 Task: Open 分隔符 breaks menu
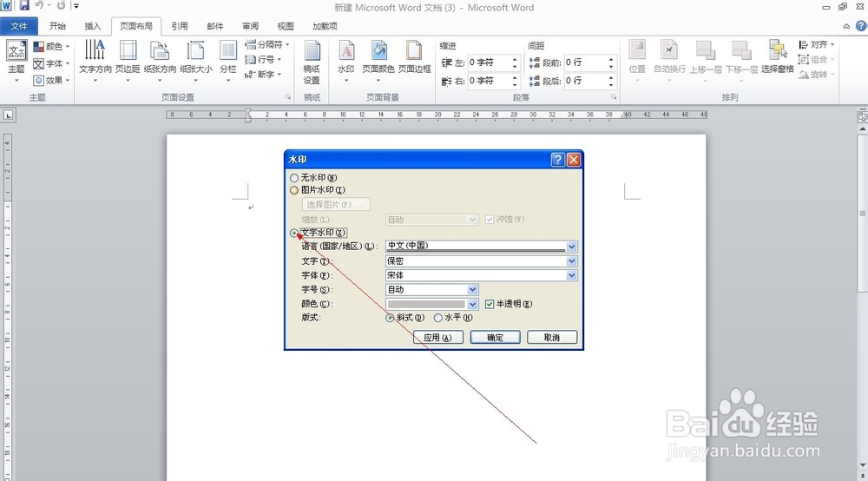pyautogui.click(x=266, y=44)
